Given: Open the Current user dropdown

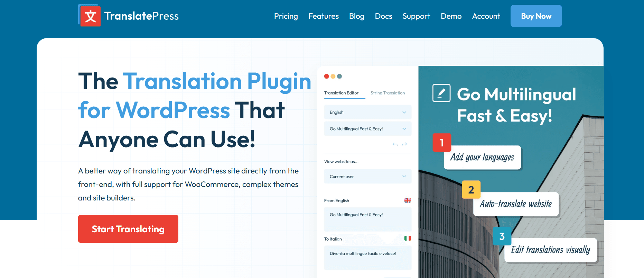Looking at the screenshot, I should (x=368, y=177).
